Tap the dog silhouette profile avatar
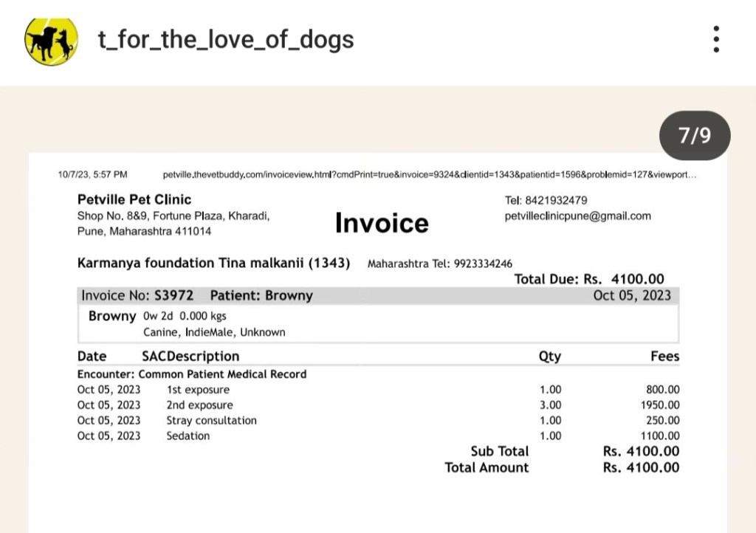This screenshot has width=756, height=533. pos(51,40)
